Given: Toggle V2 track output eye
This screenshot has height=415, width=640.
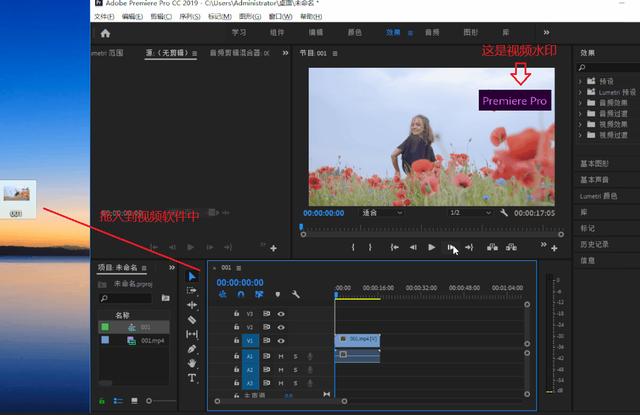Looking at the screenshot, I should [281, 327].
